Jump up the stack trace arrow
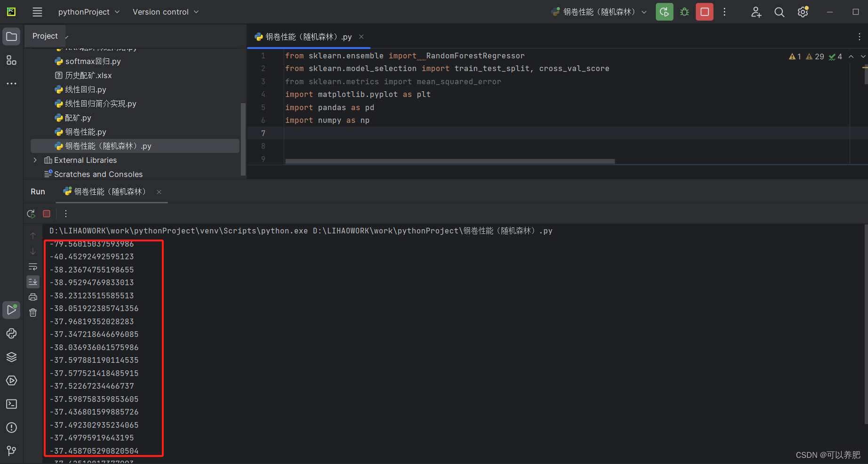The width and height of the screenshot is (868, 464). click(x=33, y=235)
